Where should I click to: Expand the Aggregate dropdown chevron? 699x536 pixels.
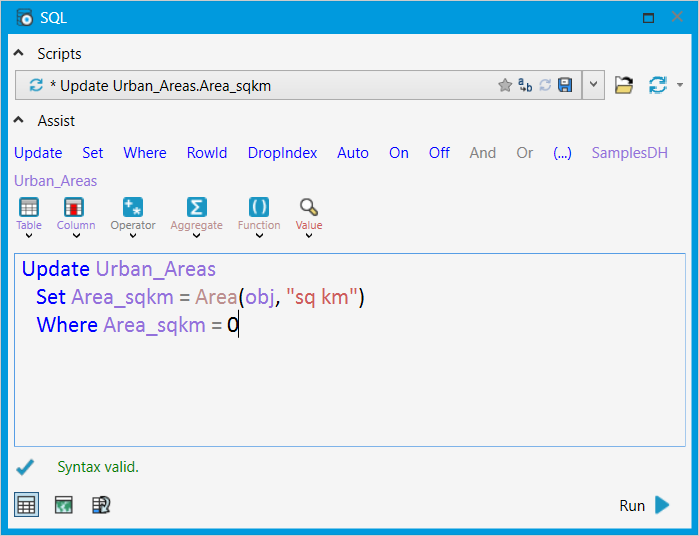tap(197, 236)
